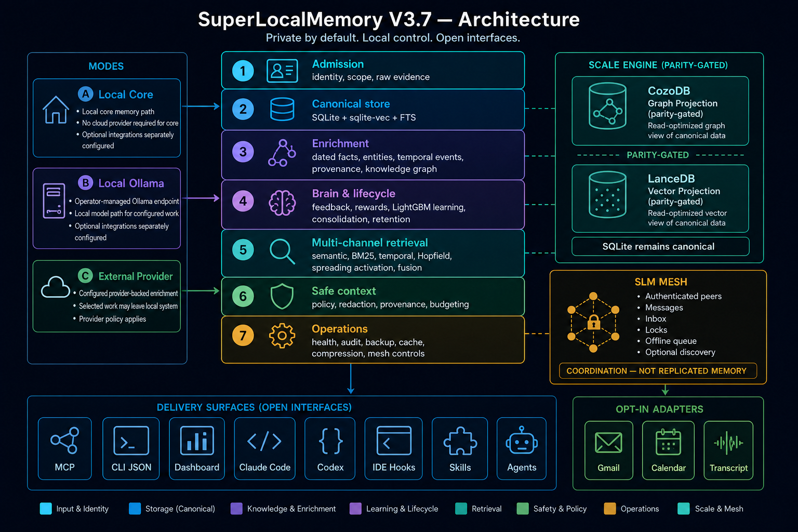Click the number 2 circle badge
This screenshot has width=798, height=532.
point(243,110)
